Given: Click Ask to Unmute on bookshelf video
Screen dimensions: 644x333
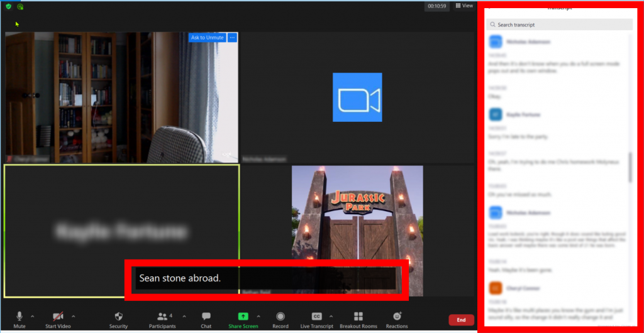Looking at the screenshot, I should (207, 37).
